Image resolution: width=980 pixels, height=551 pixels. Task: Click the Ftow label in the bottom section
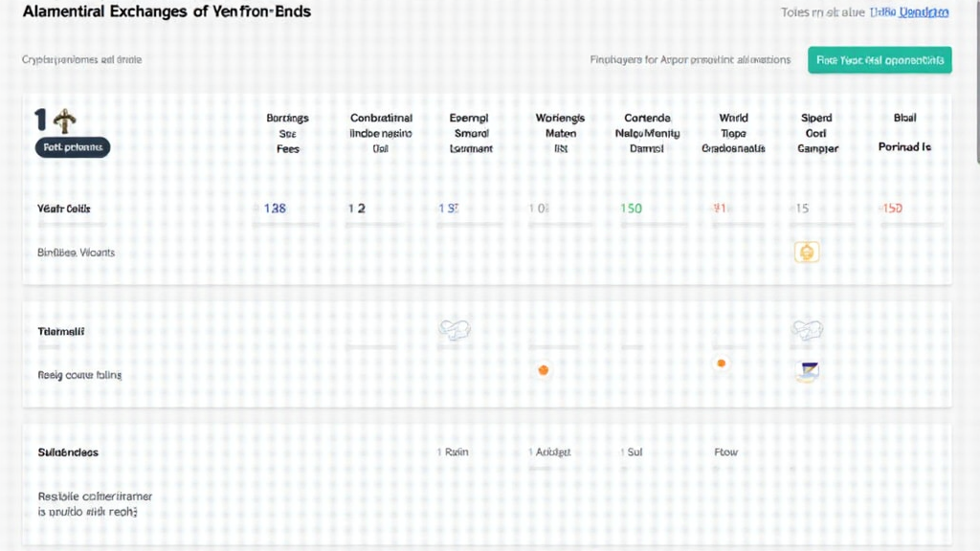(726, 452)
